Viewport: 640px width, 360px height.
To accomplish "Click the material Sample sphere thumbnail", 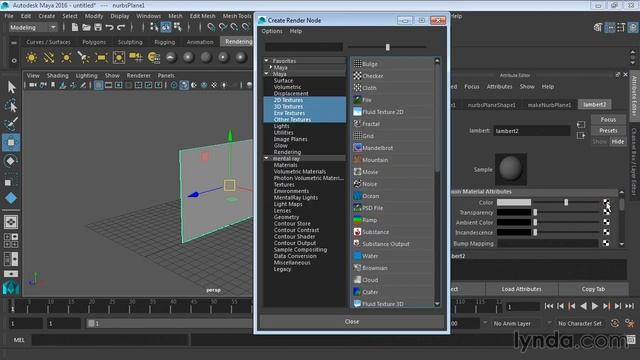I will click(511, 169).
